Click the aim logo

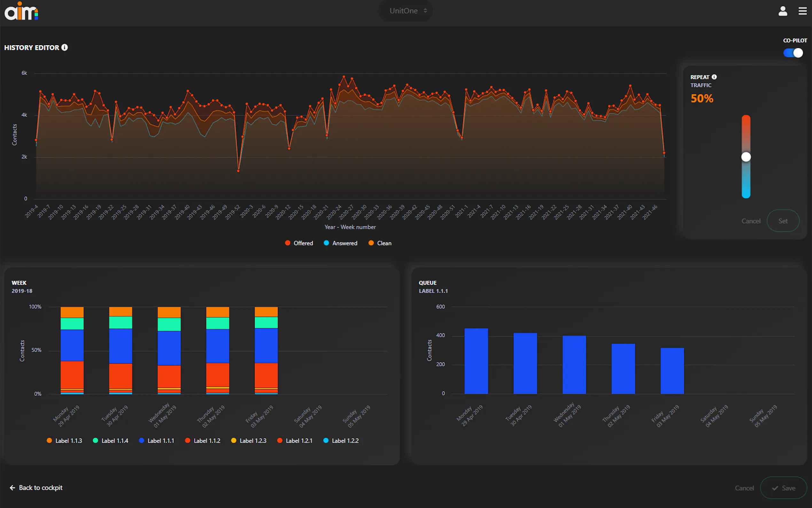[x=21, y=12]
